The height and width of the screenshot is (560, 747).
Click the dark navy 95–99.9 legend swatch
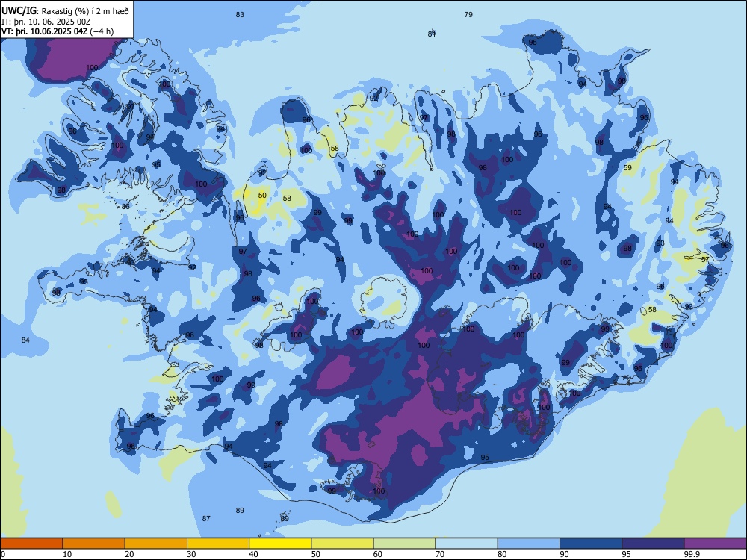click(653, 544)
